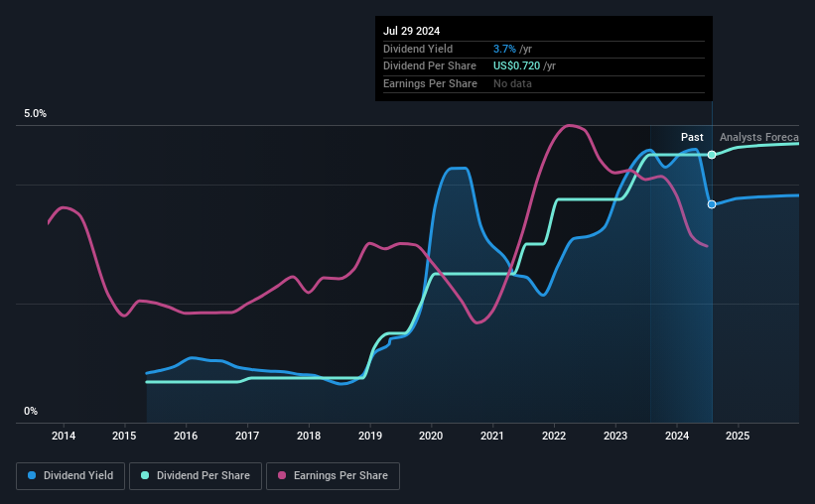The height and width of the screenshot is (504, 815).
Task: Click the tooltip 'Earnings Per Share' row label
Action: click(430, 83)
